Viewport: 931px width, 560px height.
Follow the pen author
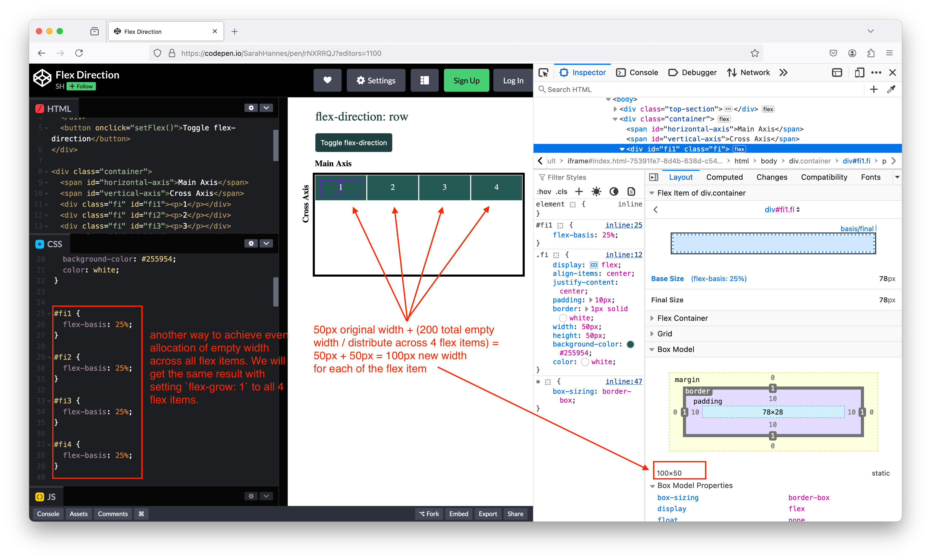81,86
